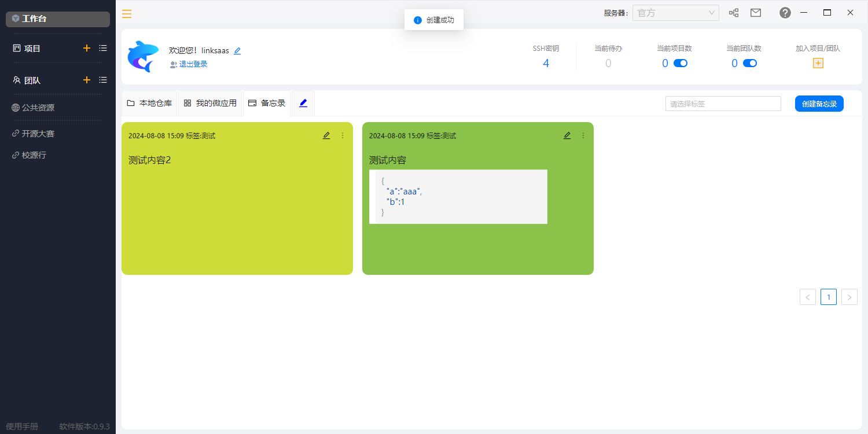Open more options on the green 测试内容 memo
This screenshot has height=434, width=868.
click(583, 135)
